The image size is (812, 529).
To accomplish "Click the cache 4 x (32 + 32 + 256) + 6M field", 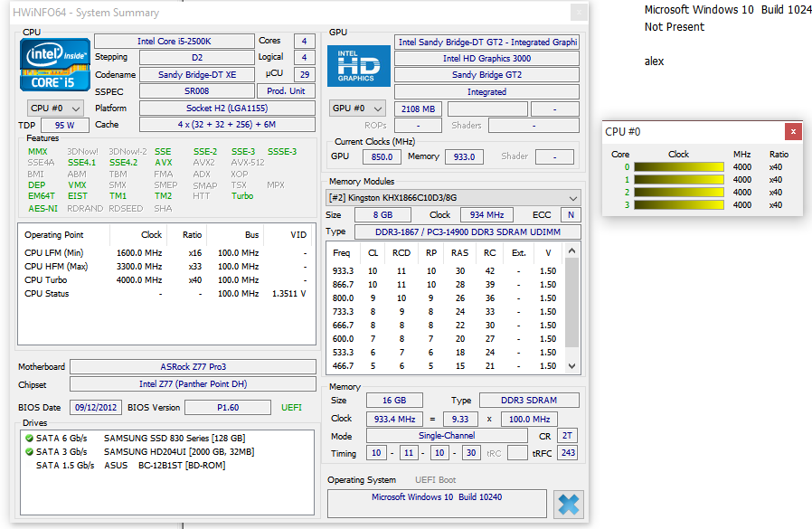I will tap(227, 125).
